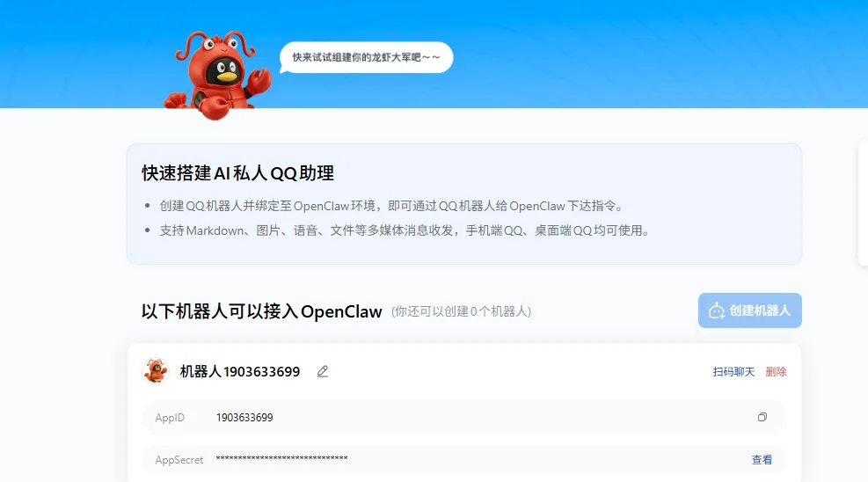Copy the AppID using the copy icon
Screen dimensions: 868x482
coord(762,417)
